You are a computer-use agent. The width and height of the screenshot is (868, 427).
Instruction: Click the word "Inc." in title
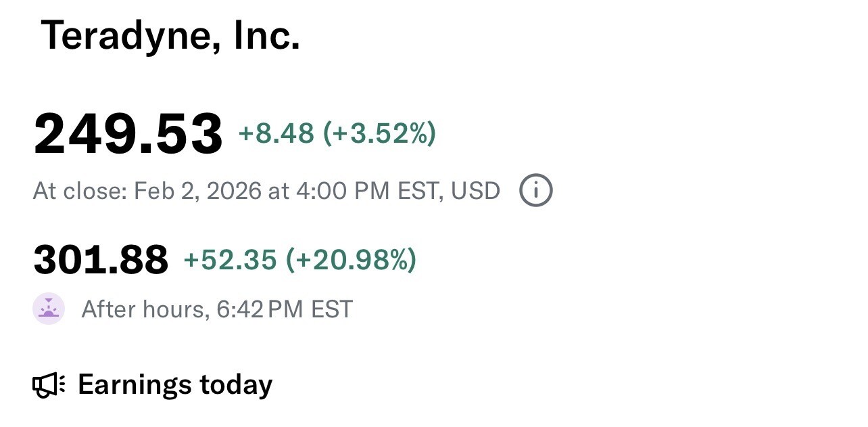[266, 36]
